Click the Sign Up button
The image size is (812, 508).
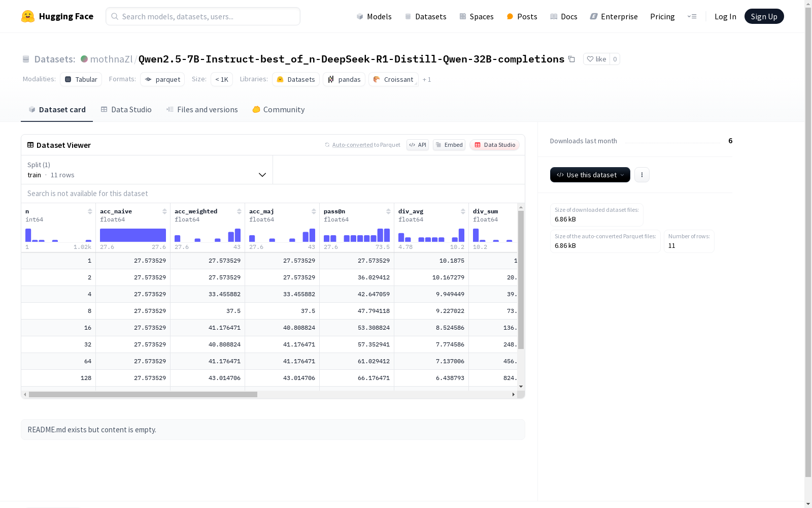pyautogui.click(x=764, y=16)
